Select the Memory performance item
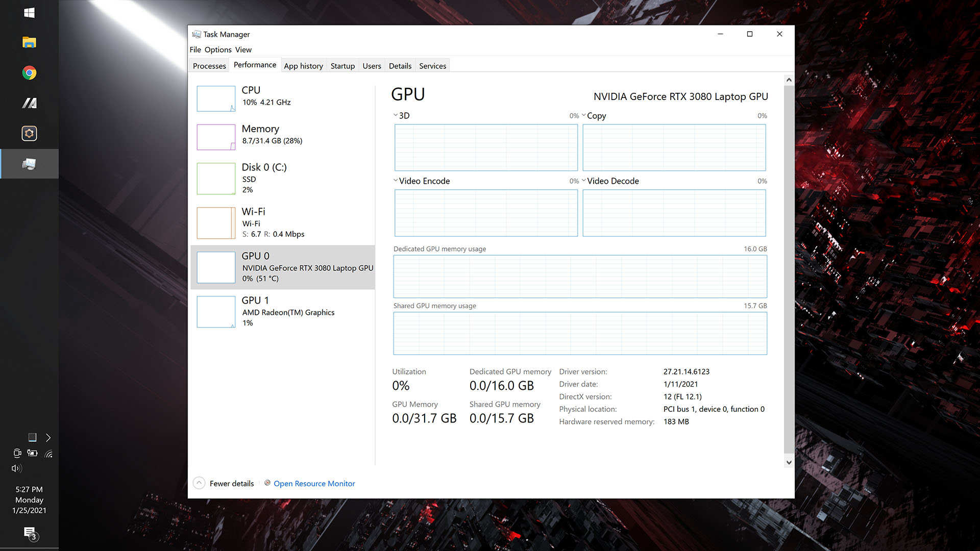980x551 pixels. 283,137
